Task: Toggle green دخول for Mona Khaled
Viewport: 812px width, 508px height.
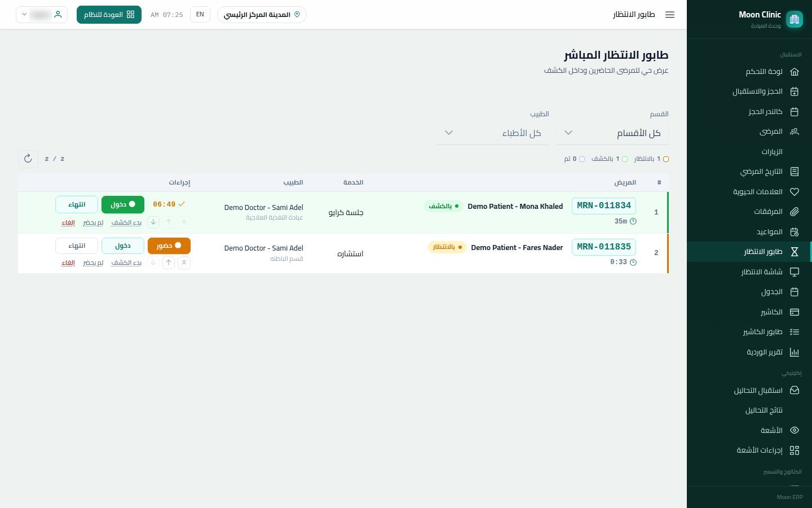Action: 123,204
